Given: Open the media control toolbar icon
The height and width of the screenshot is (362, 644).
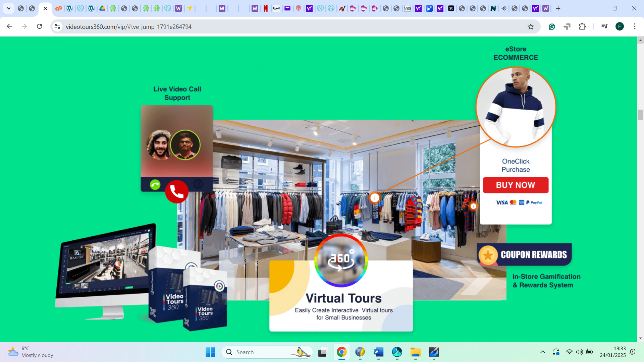Looking at the screenshot, I should 604,26.
